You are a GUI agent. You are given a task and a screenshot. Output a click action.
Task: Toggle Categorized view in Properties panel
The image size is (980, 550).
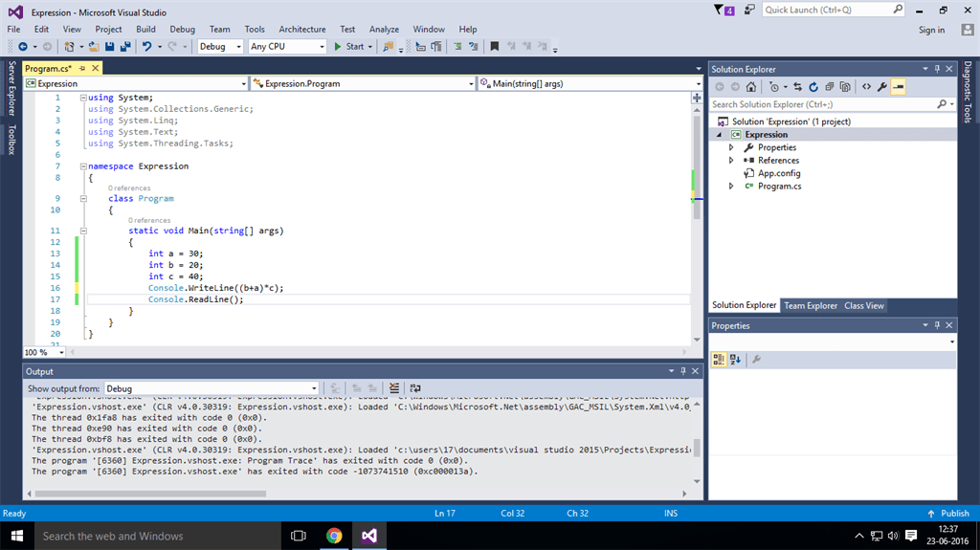[x=720, y=360]
